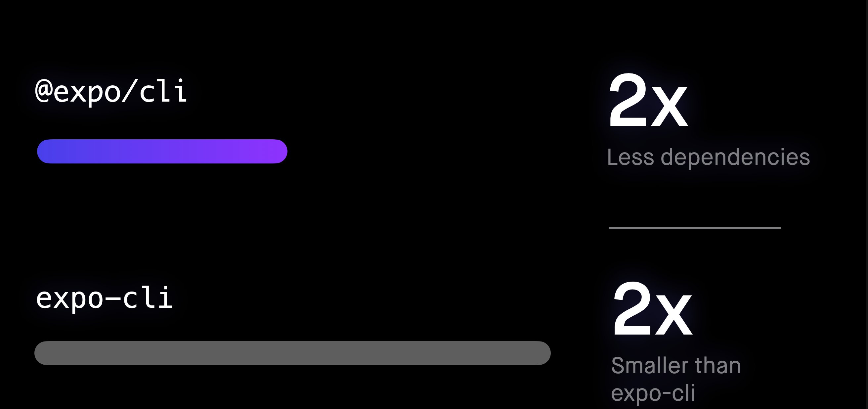Select the "Smaller than" caption line
Screen dimensions: 868x409
coord(675,366)
